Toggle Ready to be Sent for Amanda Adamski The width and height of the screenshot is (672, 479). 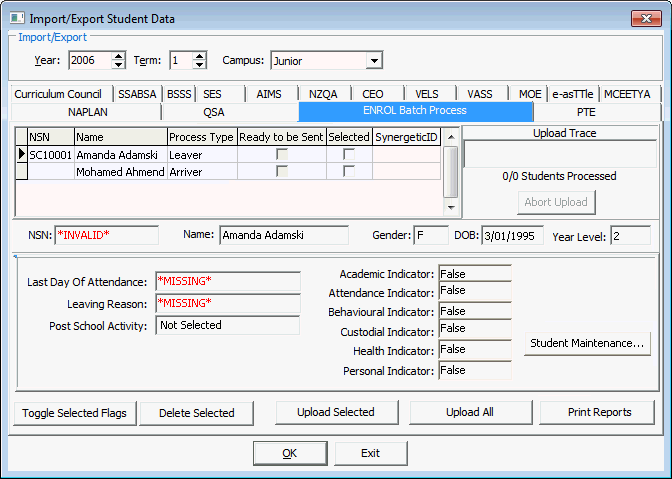282,154
